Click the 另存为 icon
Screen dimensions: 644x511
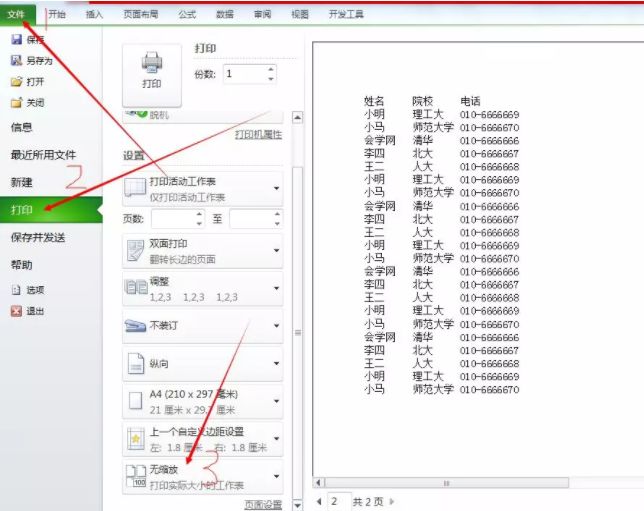coord(16,60)
